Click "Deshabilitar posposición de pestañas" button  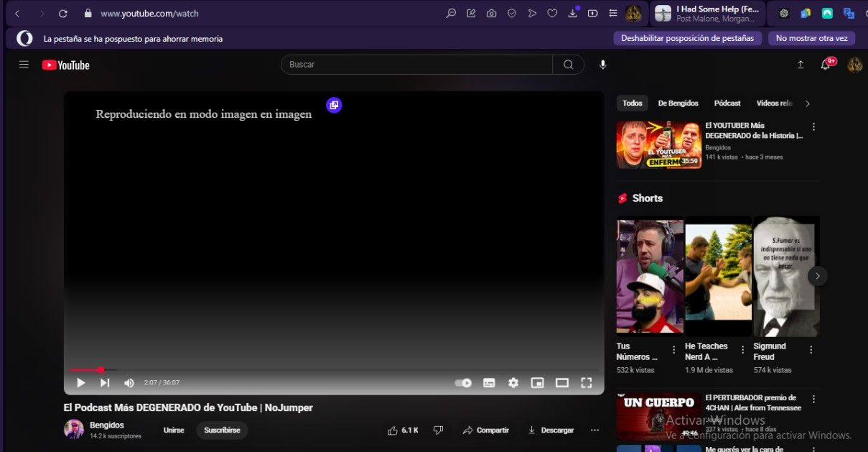coord(687,38)
